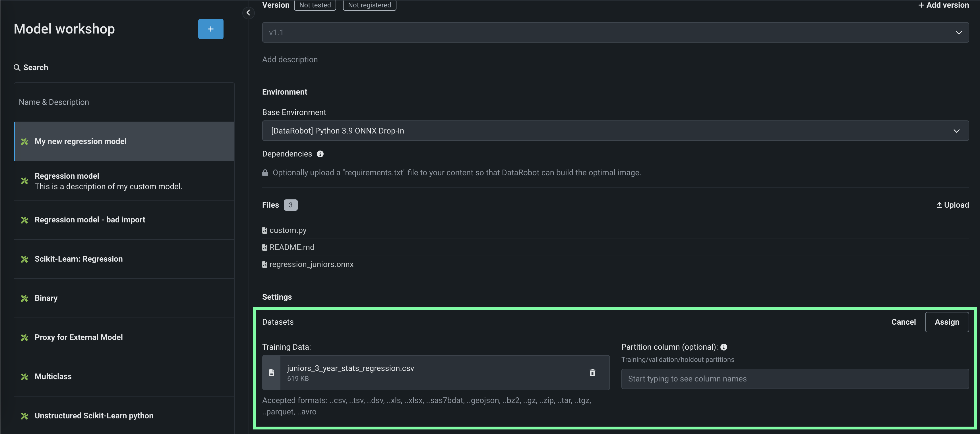The height and width of the screenshot is (434, 980).
Task: Click the Upload files icon
Action: [x=939, y=205]
